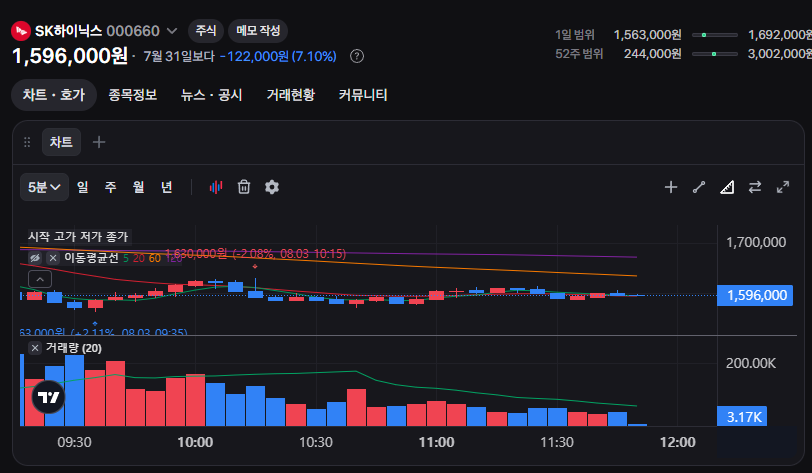Open the 뉴스 · 공시 tab
Viewport: 812px width, 473px height.
(211, 95)
